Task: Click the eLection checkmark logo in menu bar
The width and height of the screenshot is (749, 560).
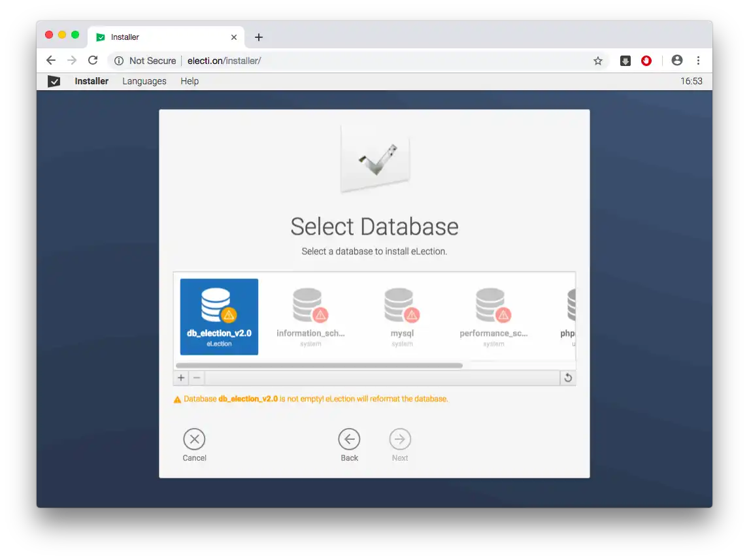Action: click(54, 81)
